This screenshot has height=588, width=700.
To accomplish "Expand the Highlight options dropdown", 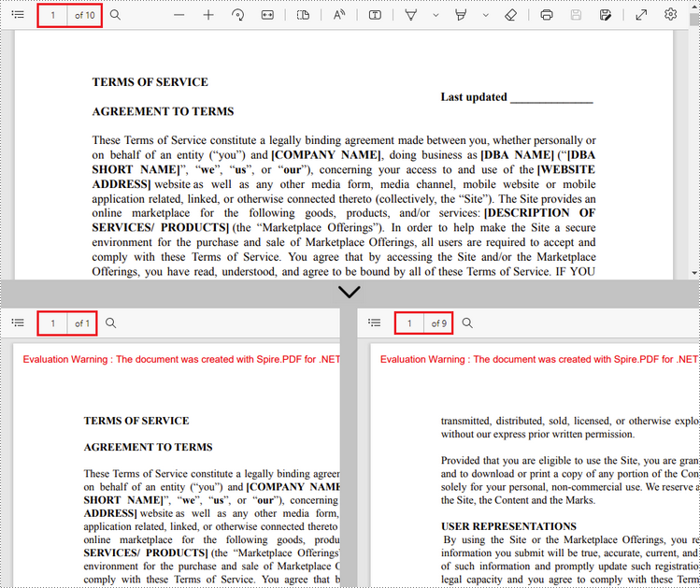I will click(x=486, y=15).
